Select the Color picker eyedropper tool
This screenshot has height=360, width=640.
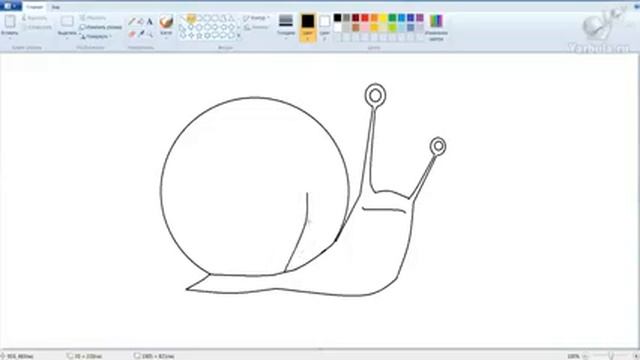point(141,34)
